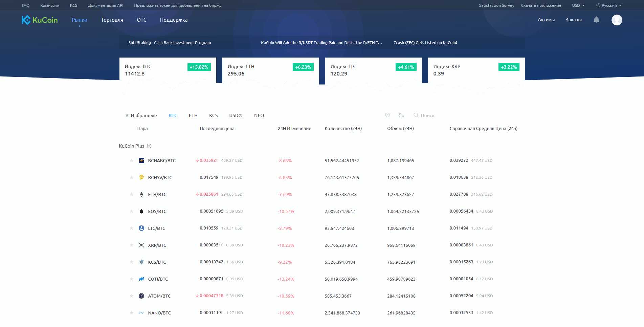Open the R/USDT trading pair announcement
The image size is (644, 327).
click(321, 43)
